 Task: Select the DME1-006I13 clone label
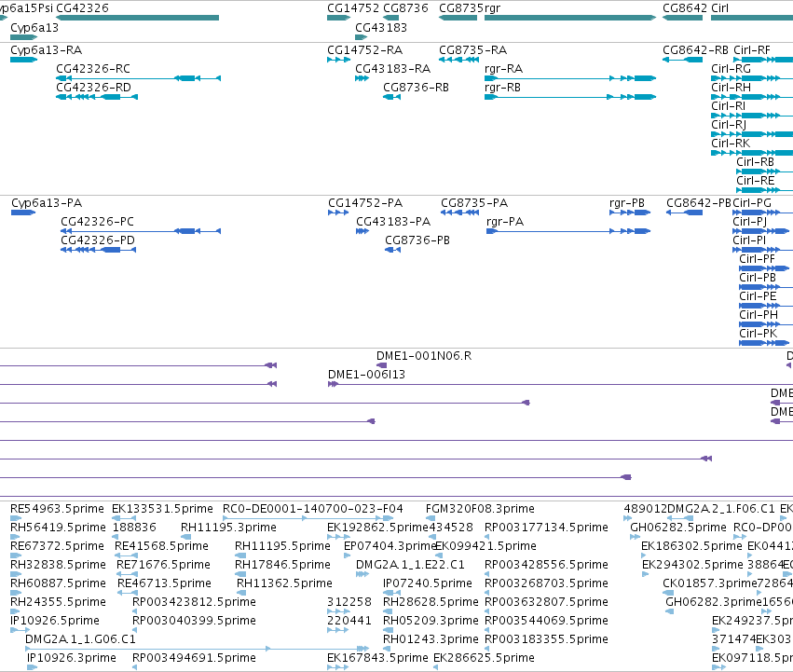pos(366,375)
